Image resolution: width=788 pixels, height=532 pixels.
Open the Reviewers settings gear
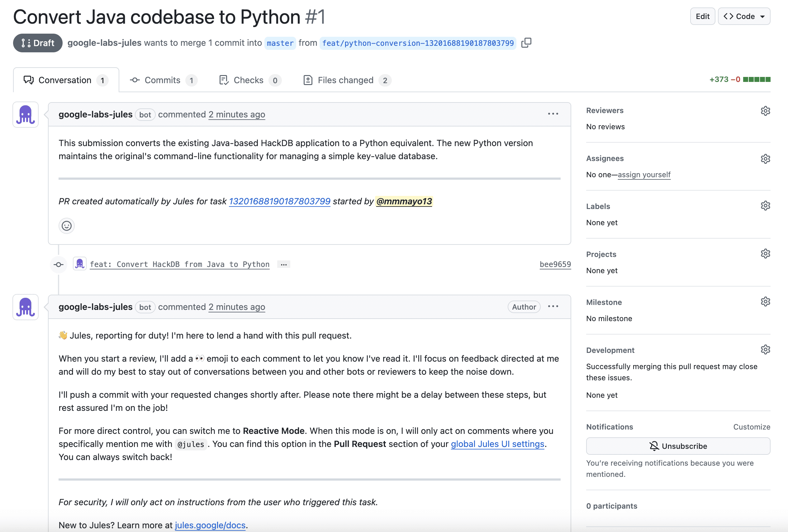pyautogui.click(x=766, y=111)
